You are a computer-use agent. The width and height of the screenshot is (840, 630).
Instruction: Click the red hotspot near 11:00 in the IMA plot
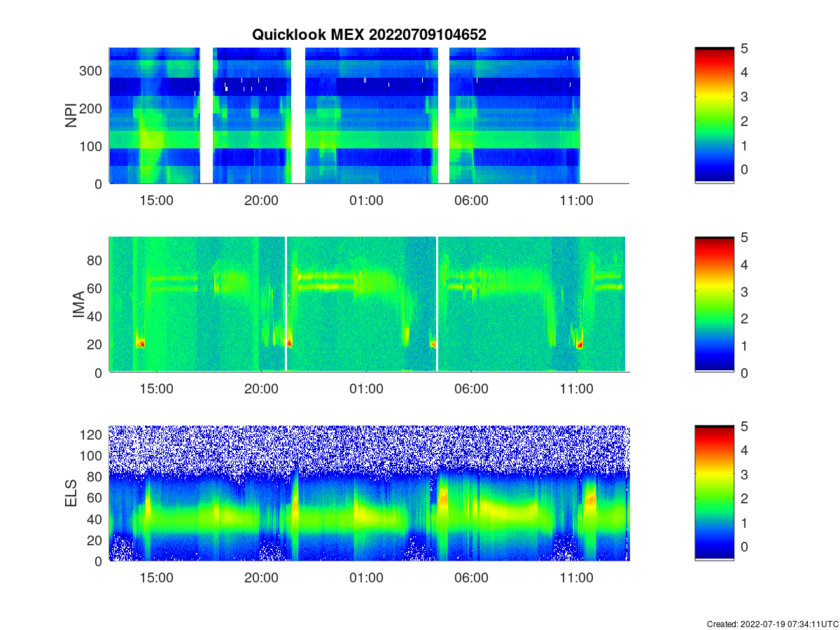pos(580,345)
